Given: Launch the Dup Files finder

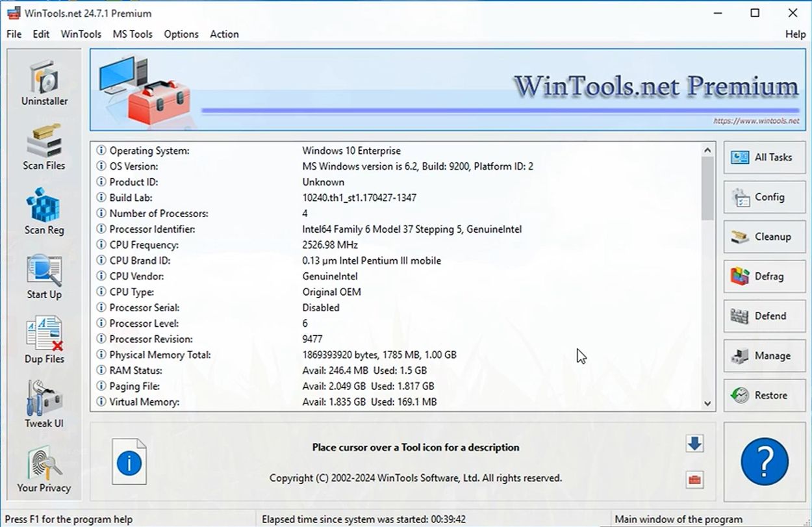Looking at the screenshot, I should coord(44,341).
